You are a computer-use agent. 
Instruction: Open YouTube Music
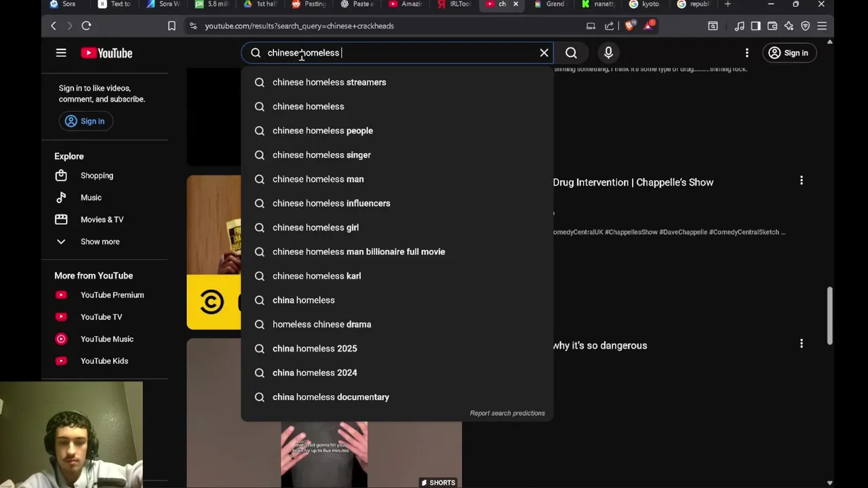[105, 339]
